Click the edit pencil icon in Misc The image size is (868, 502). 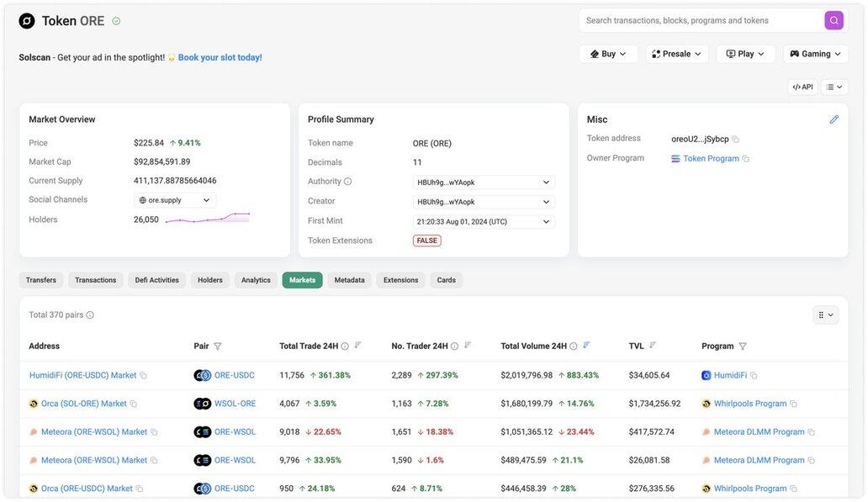click(x=834, y=119)
